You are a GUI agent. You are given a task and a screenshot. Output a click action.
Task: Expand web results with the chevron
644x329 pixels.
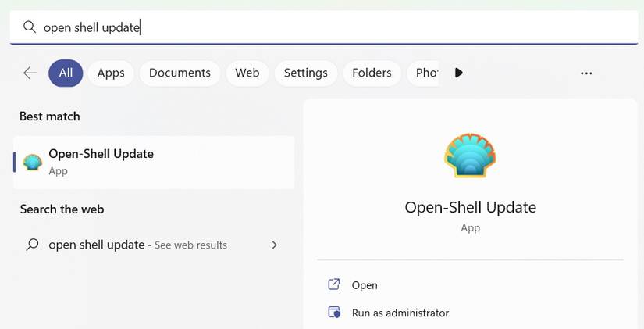(274, 245)
